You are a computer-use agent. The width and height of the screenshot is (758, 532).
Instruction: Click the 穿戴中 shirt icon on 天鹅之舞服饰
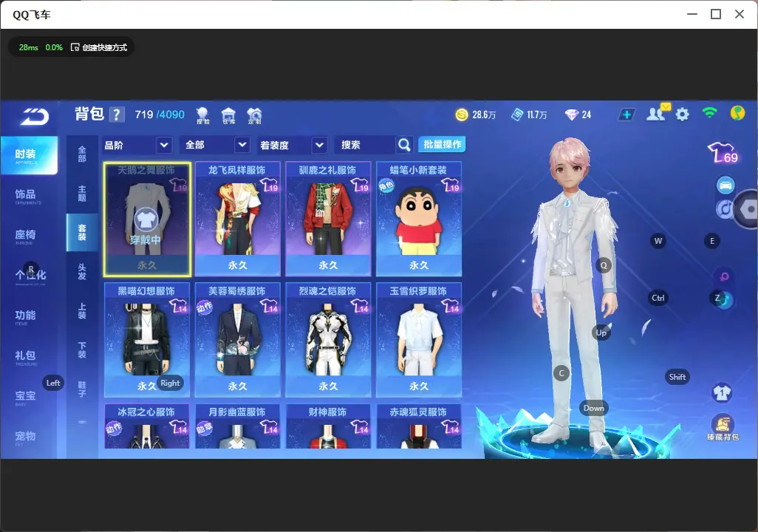pyautogui.click(x=146, y=220)
